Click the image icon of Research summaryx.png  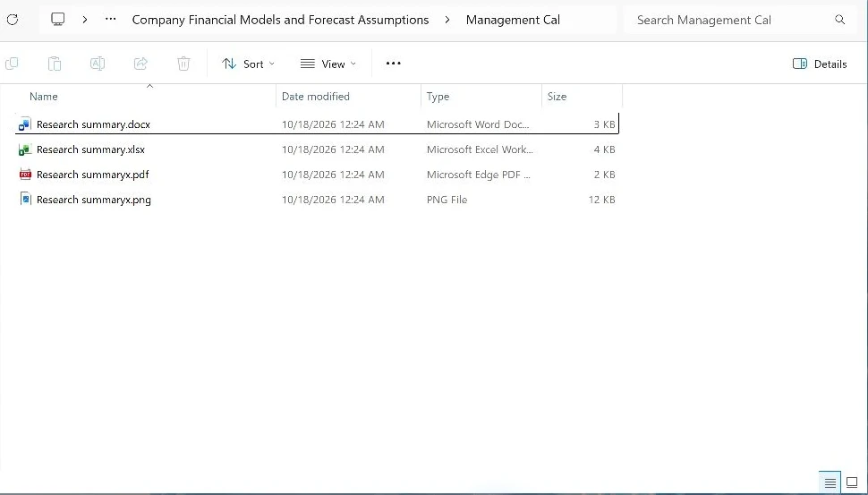tap(25, 200)
